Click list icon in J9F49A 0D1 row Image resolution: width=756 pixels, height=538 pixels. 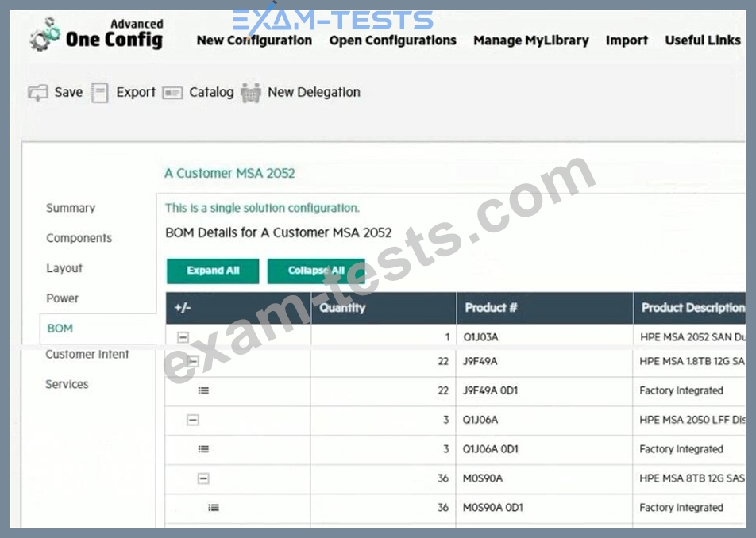[x=203, y=390]
